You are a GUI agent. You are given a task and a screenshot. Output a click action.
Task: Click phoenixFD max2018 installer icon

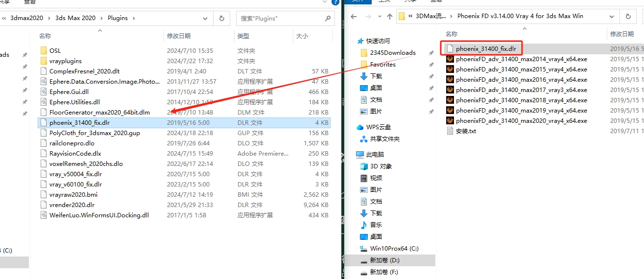[x=450, y=100]
